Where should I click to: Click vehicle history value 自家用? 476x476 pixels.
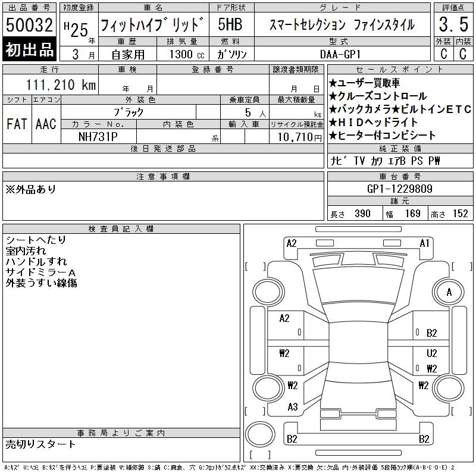128,55
